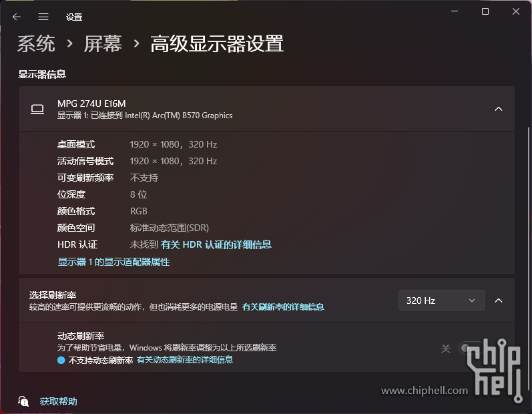Image resolution: width=532 pixels, height=414 pixels.
Task: Click the 显示器信息 section heading
Action: 42,74
